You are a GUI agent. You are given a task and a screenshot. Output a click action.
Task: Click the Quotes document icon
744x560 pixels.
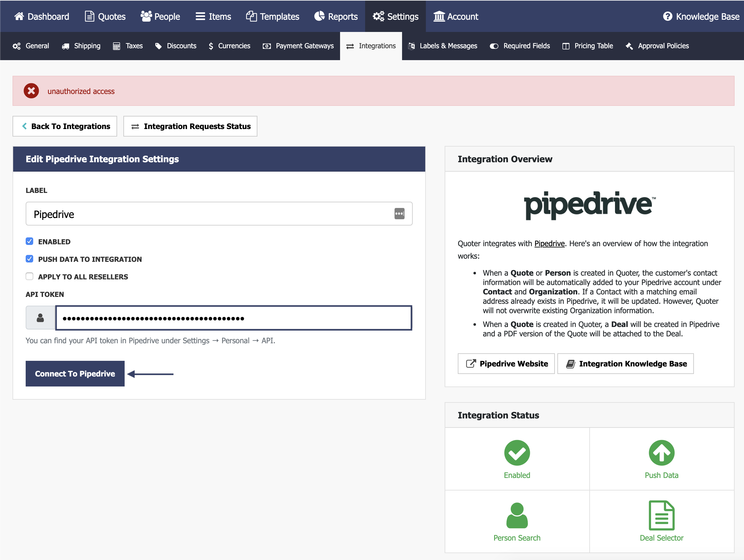90,16
